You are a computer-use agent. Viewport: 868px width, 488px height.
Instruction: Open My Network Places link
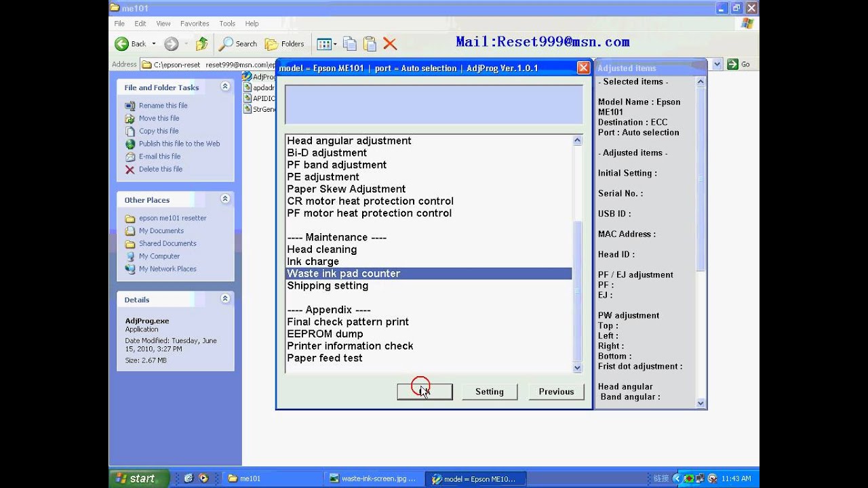pyautogui.click(x=167, y=269)
